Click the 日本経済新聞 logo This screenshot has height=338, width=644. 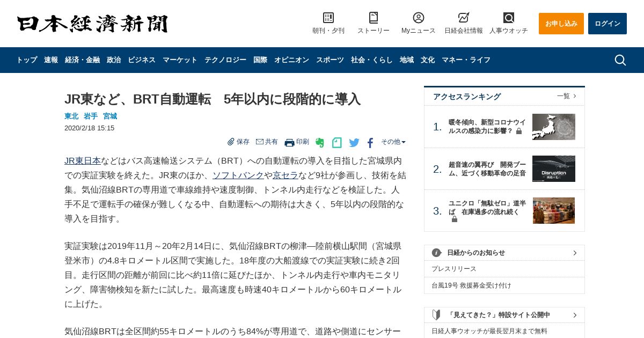tap(92, 24)
